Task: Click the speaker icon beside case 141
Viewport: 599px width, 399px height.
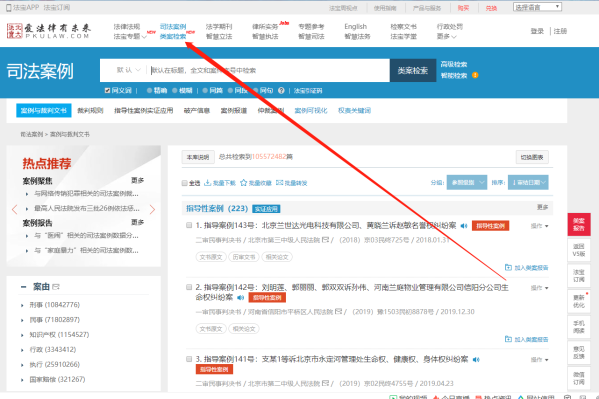Action: [x=476, y=359]
